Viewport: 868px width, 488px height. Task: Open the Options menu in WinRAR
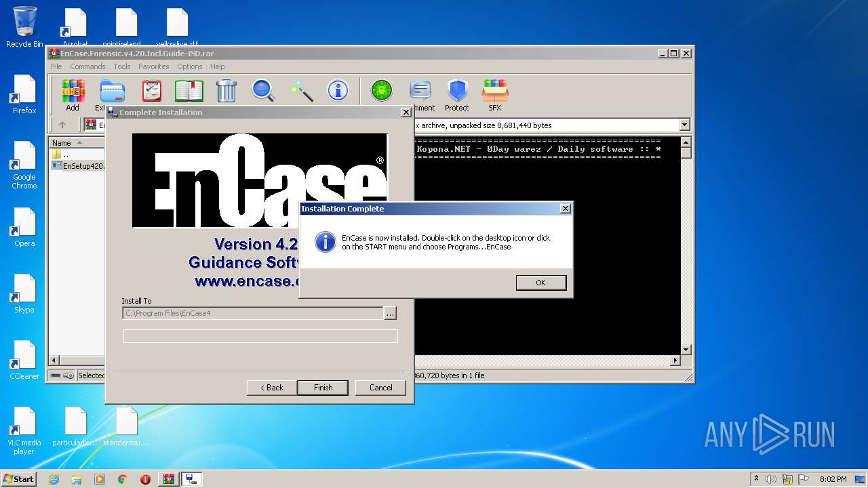tap(190, 66)
